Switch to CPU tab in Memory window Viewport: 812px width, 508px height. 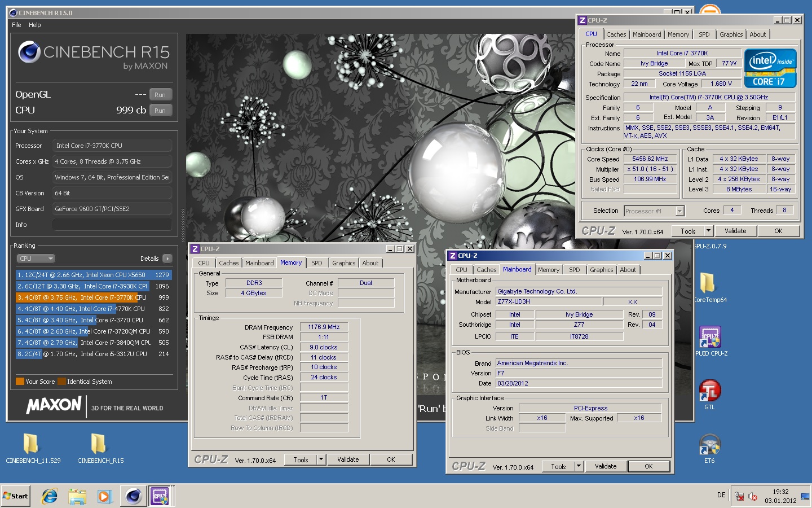(204, 263)
